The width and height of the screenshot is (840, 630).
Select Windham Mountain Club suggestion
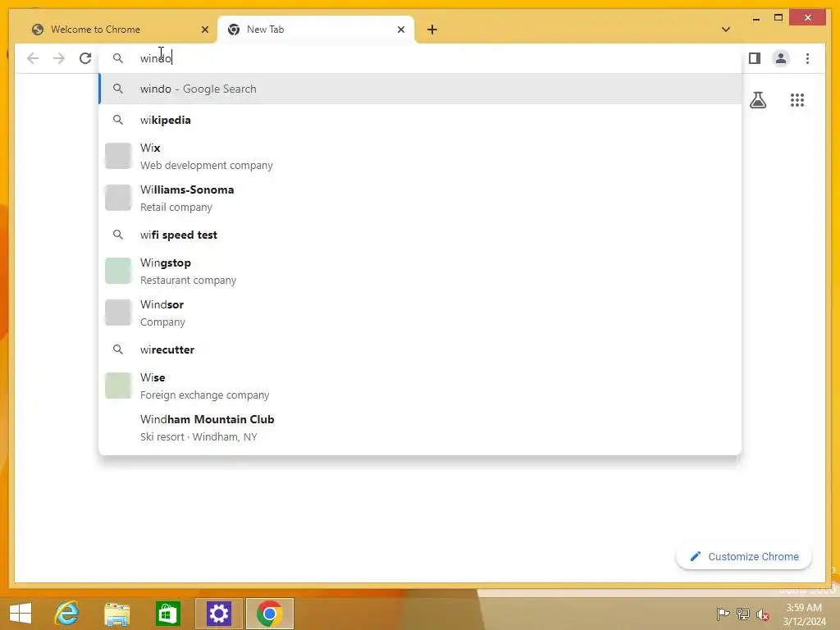420,427
